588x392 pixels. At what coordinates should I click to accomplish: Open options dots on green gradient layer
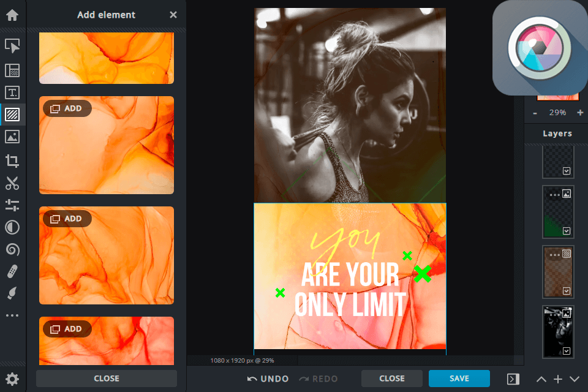pos(554,195)
